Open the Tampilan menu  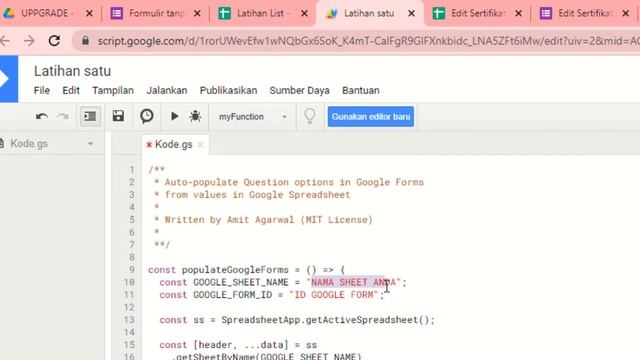coord(113,90)
